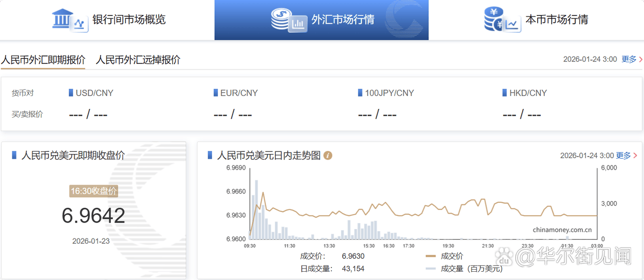Open 更多 at top right of quotes section
The image size is (644, 280).
(x=629, y=59)
